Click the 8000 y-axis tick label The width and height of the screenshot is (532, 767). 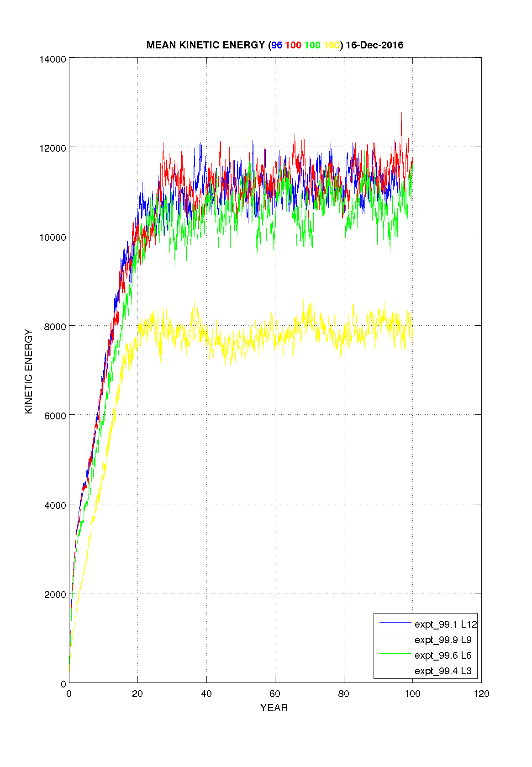(55, 327)
